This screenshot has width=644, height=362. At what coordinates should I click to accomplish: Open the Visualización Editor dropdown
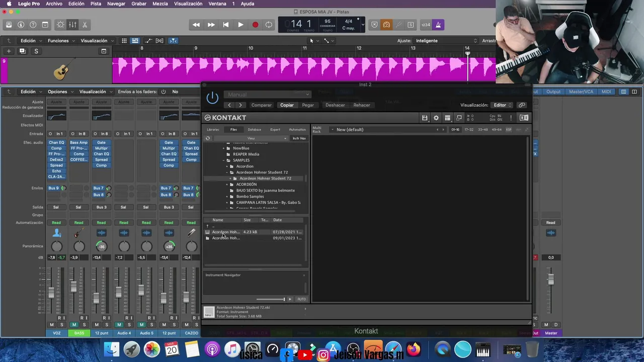[502, 105]
